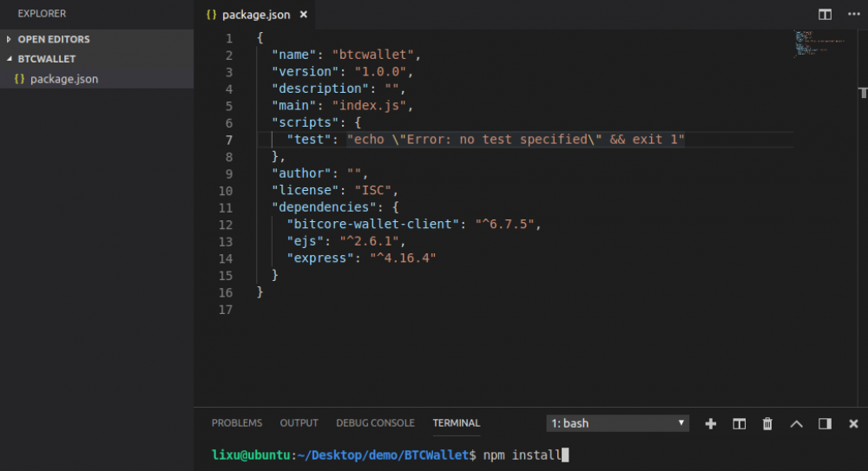Click the "express" dependency name
Image resolution: width=868 pixels, height=471 pixels.
coord(320,258)
